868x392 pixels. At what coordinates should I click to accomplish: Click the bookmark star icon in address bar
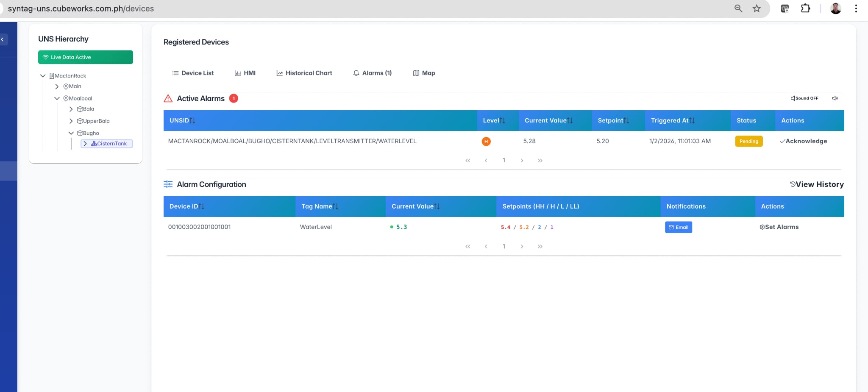(757, 8)
